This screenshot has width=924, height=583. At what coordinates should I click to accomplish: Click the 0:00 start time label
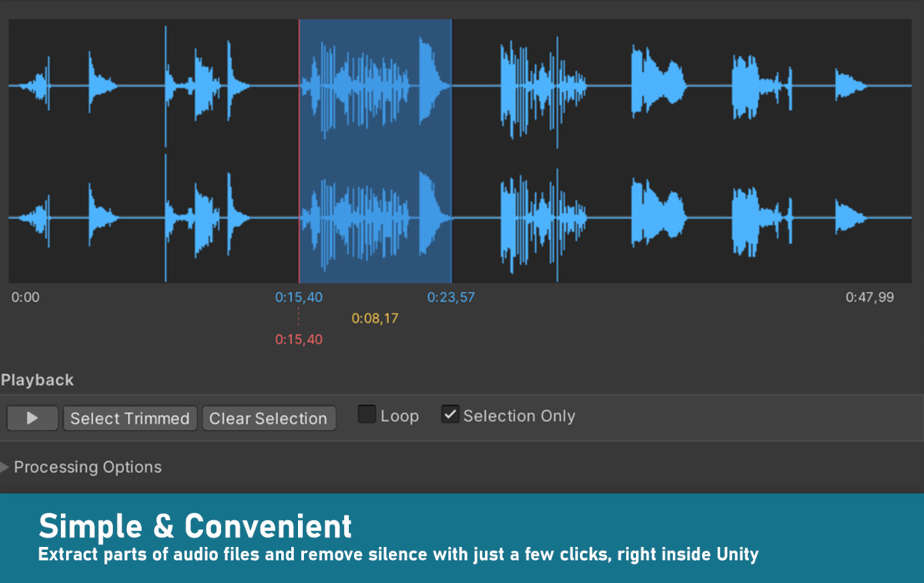pos(25,297)
